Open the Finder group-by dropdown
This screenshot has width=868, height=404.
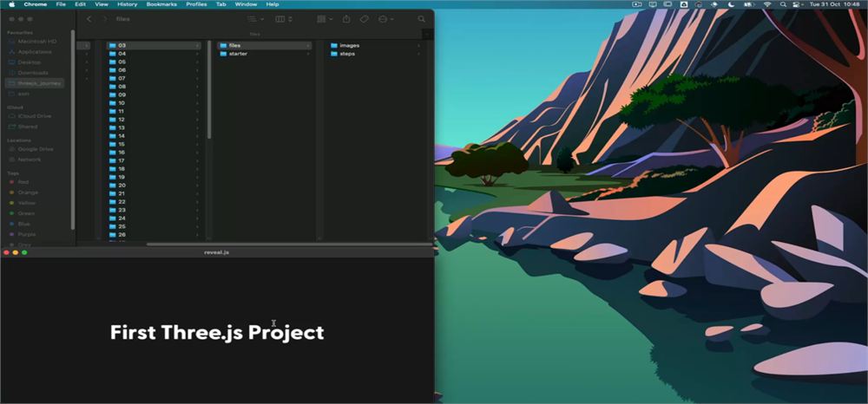coord(325,19)
